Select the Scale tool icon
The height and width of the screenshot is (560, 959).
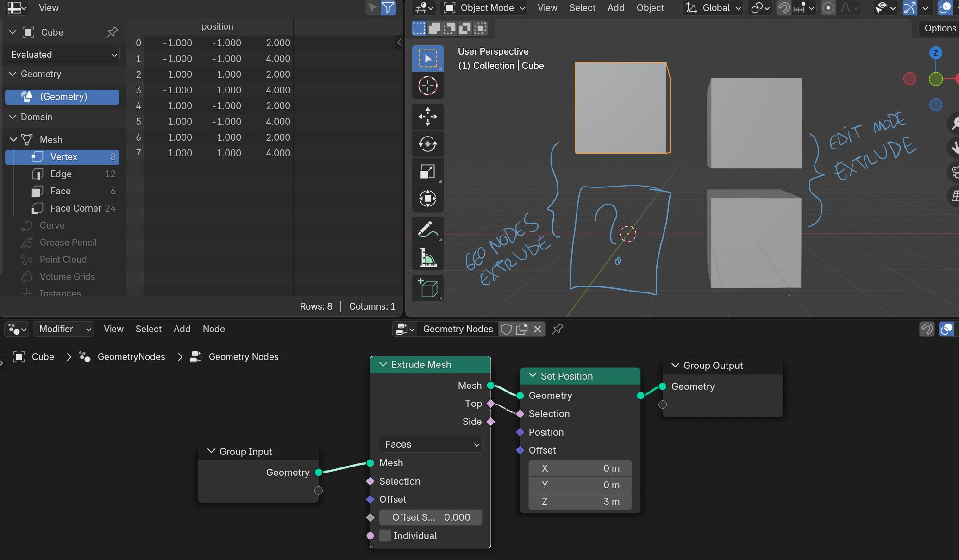(x=427, y=171)
